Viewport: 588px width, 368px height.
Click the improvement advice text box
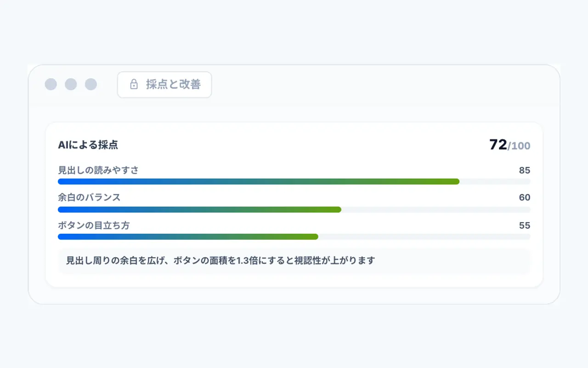[x=294, y=261]
